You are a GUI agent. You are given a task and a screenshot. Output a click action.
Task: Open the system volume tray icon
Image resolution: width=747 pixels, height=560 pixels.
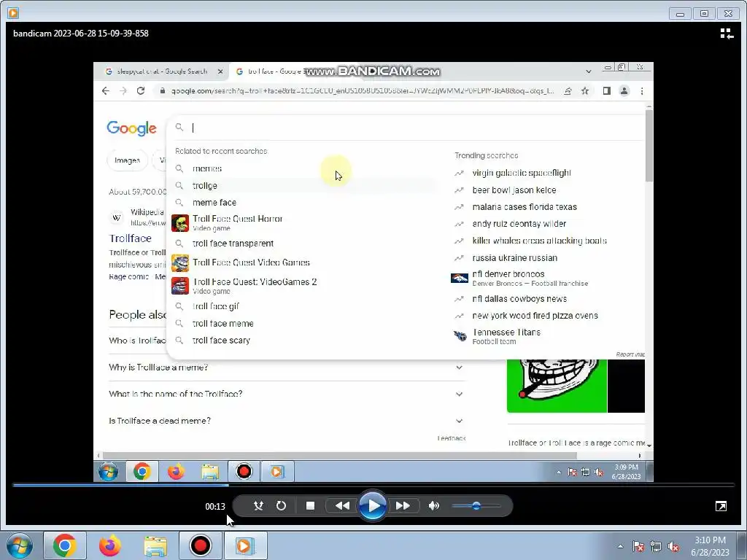pyautogui.click(x=673, y=546)
